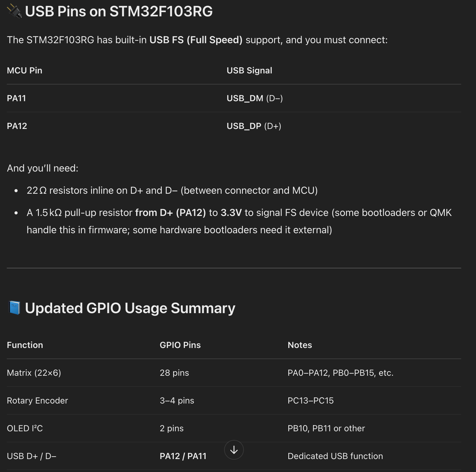
Task: Click the Rotary Encoder row label
Action: coord(37,401)
